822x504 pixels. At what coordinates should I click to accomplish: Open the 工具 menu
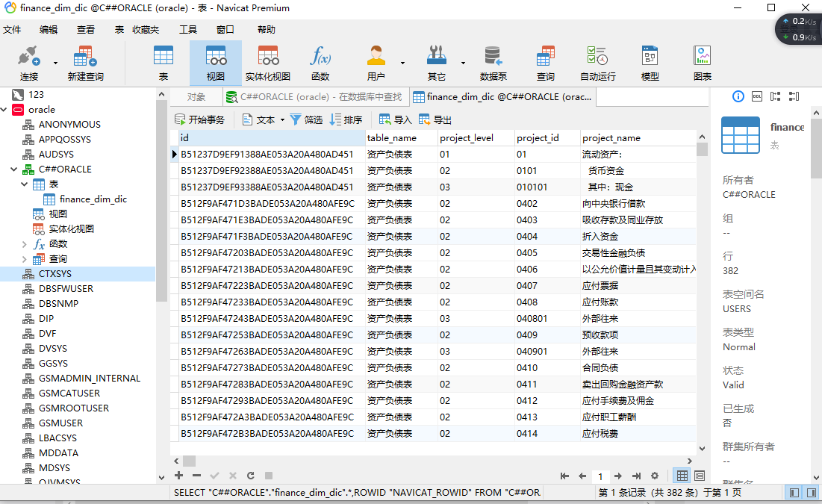click(x=188, y=30)
